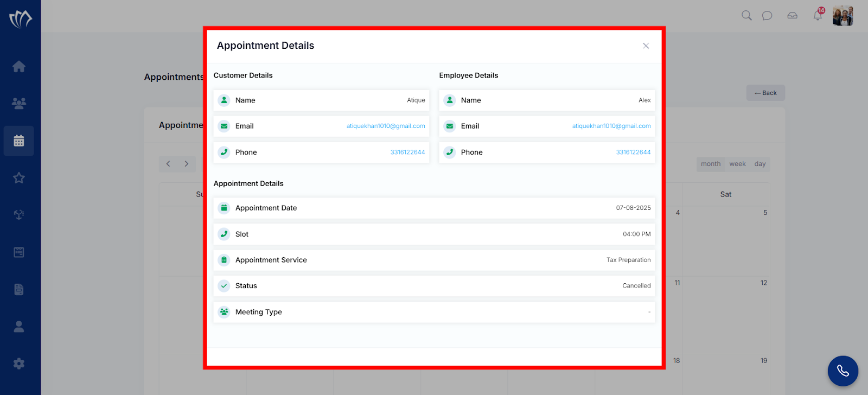Click employee phone number 3316122644
The width and height of the screenshot is (868, 395).
633,152
